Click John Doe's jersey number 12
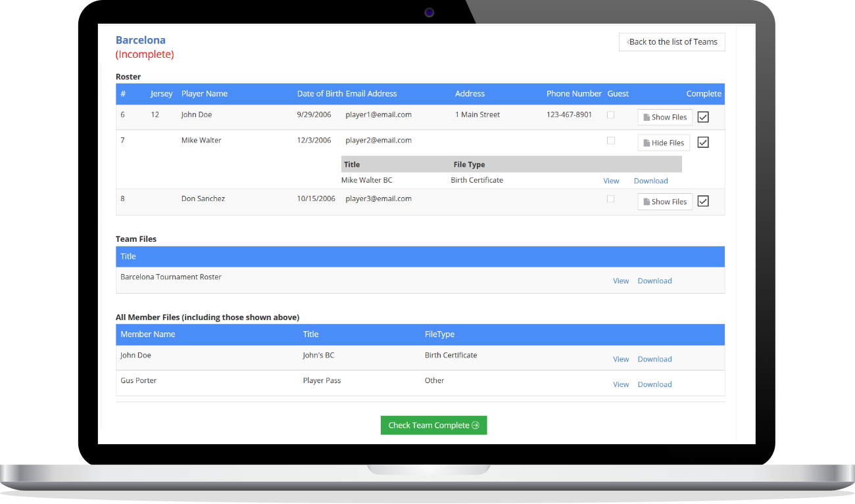This screenshot has height=504, width=855. [x=155, y=115]
